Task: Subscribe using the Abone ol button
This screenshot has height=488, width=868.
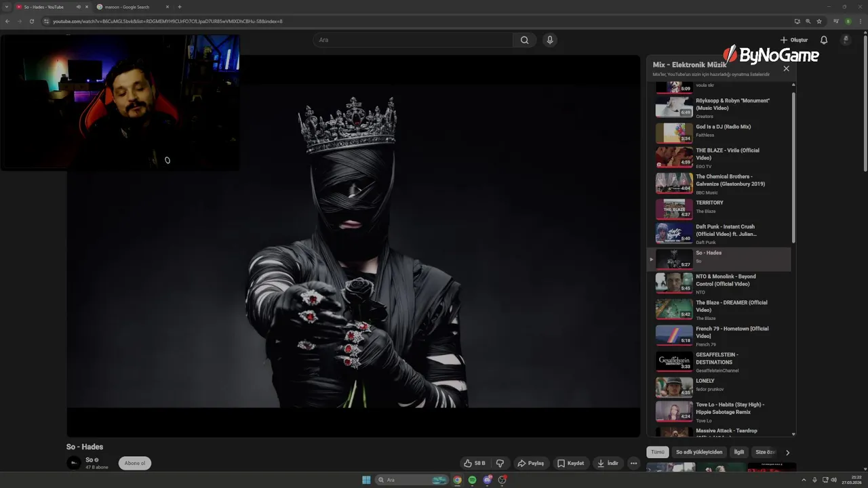Action: [135, 464]
